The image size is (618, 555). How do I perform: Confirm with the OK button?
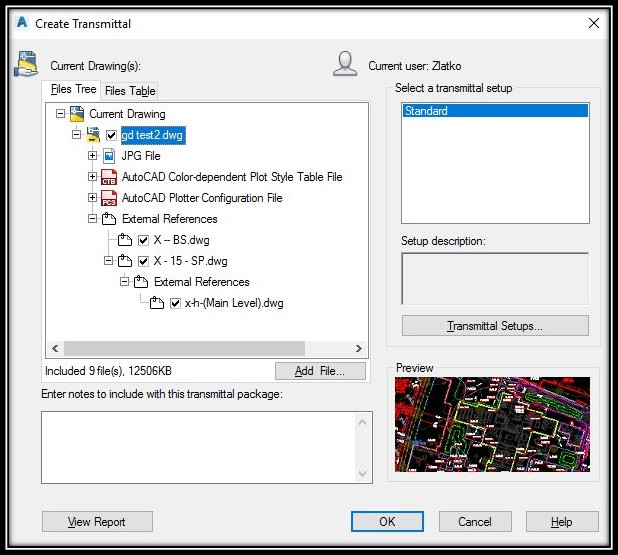coord(387,521)
